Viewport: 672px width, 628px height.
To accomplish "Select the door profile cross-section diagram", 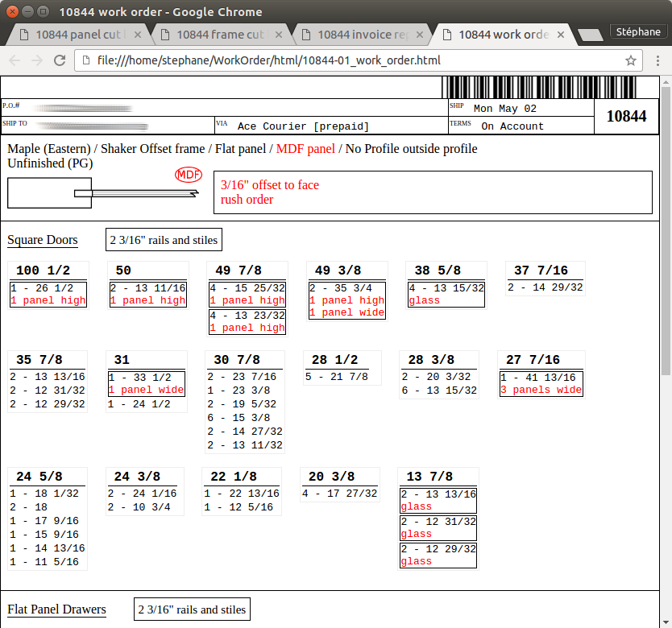I will point(102,193).
